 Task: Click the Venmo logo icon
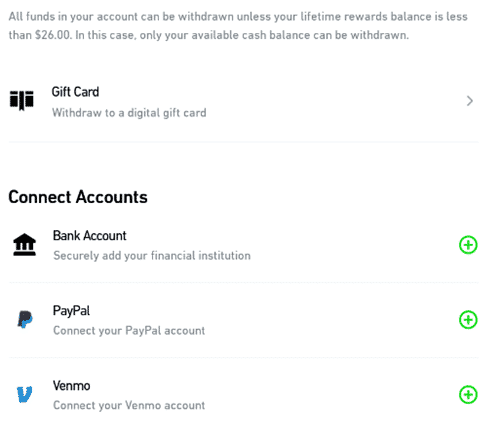click(x=25, y=394)
